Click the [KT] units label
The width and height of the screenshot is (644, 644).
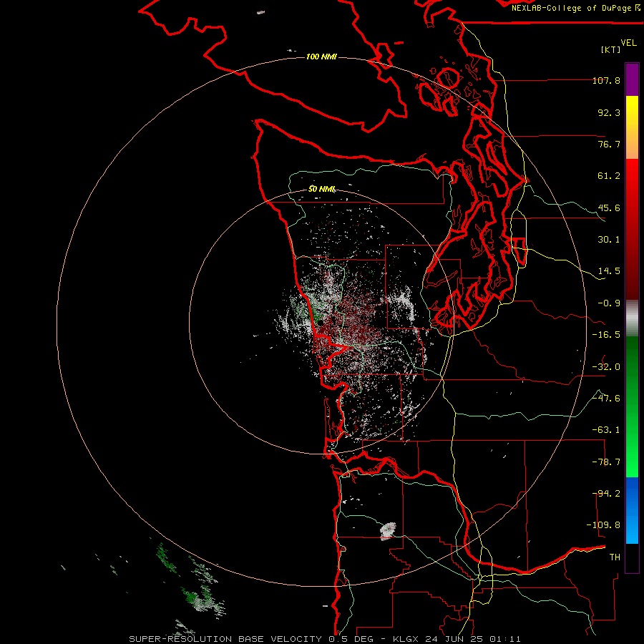click(611, 49)
